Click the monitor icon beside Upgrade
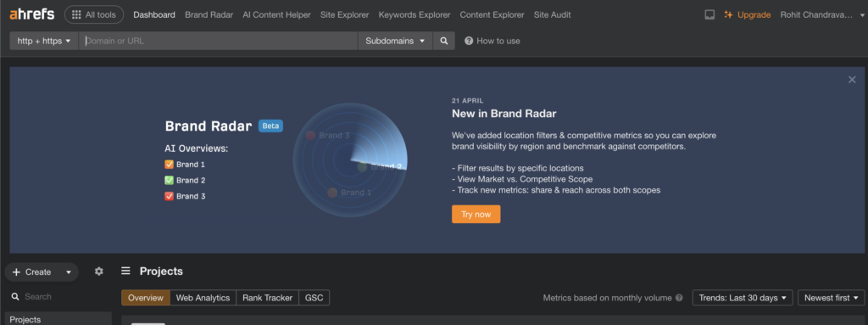 point(709,15)
